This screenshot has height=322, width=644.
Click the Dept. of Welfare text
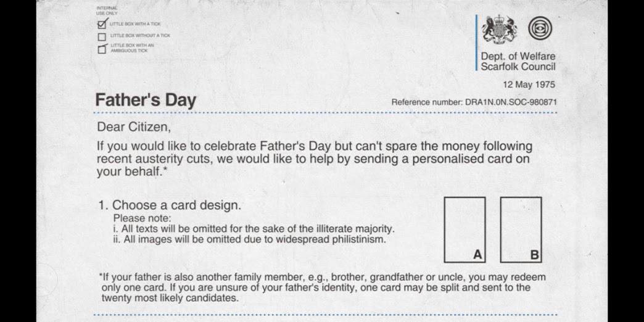point(518,56)
